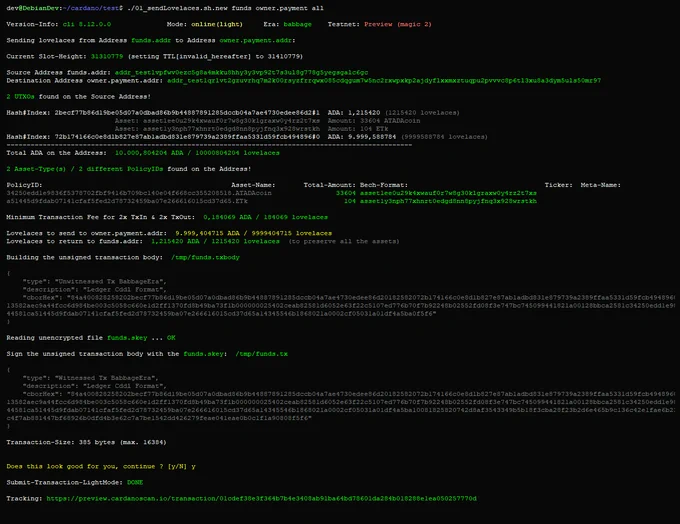The image size is (680, 524).
Task: Click 'funds.addr' in the Sending lovelaces line
Action: 151,40
